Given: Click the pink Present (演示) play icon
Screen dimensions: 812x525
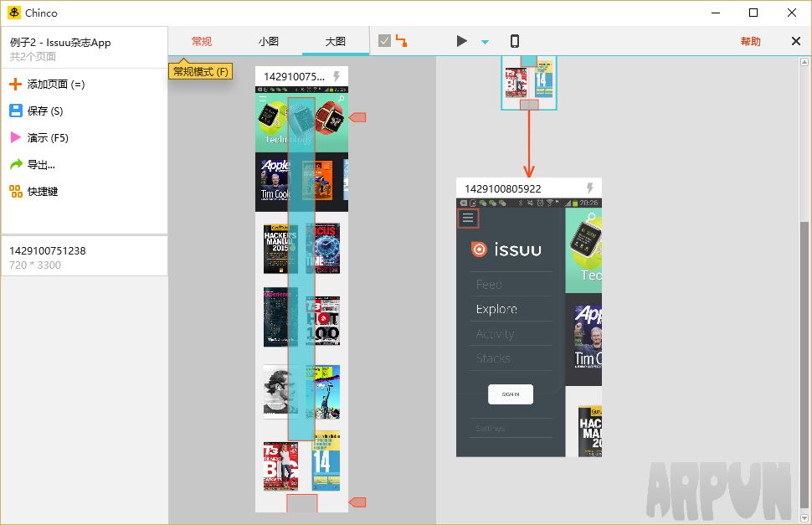Looking at the screenshot, I should pyautogui.click(x=15, y=137).
